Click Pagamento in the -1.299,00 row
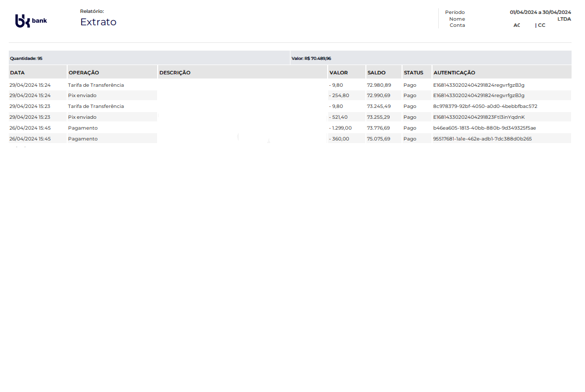585x392 pixels. tap(83, 128)
